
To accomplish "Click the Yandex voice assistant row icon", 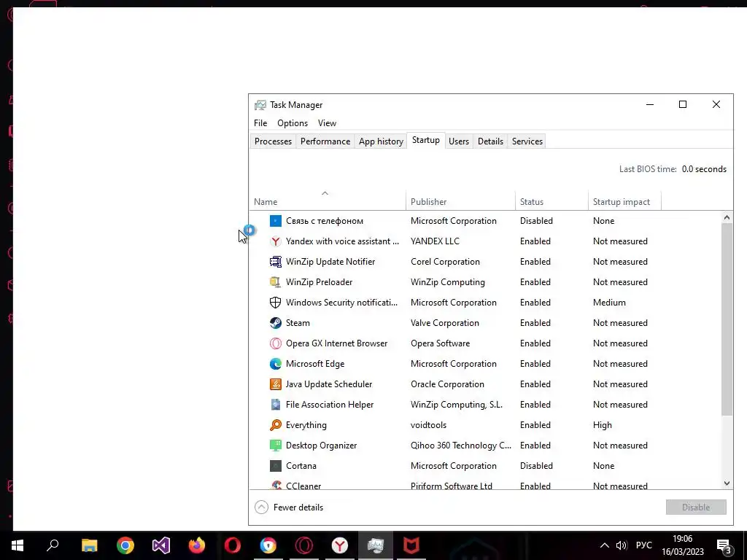I will coord(275,241).
